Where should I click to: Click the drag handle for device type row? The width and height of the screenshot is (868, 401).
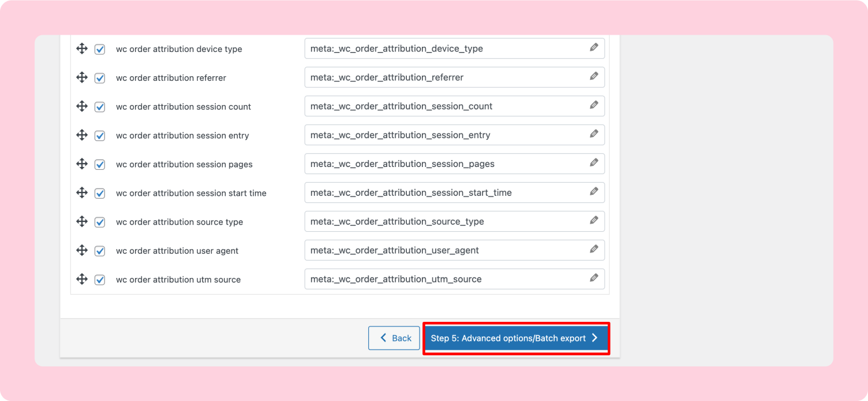tap(81, 48)
